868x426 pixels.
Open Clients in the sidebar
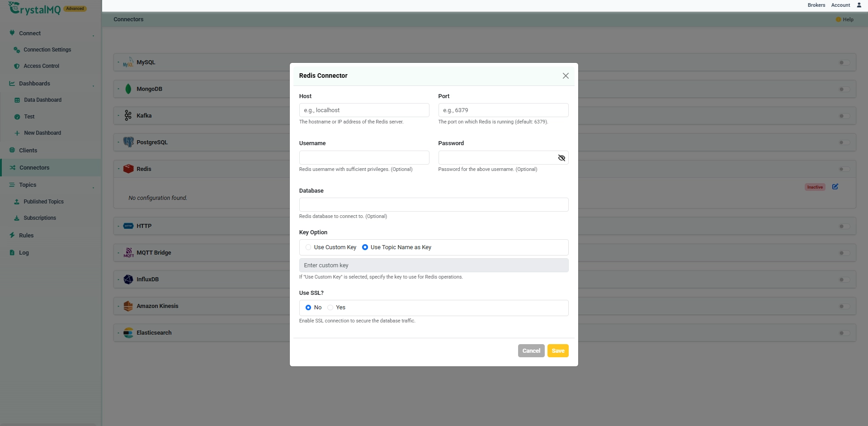(28, 151)
